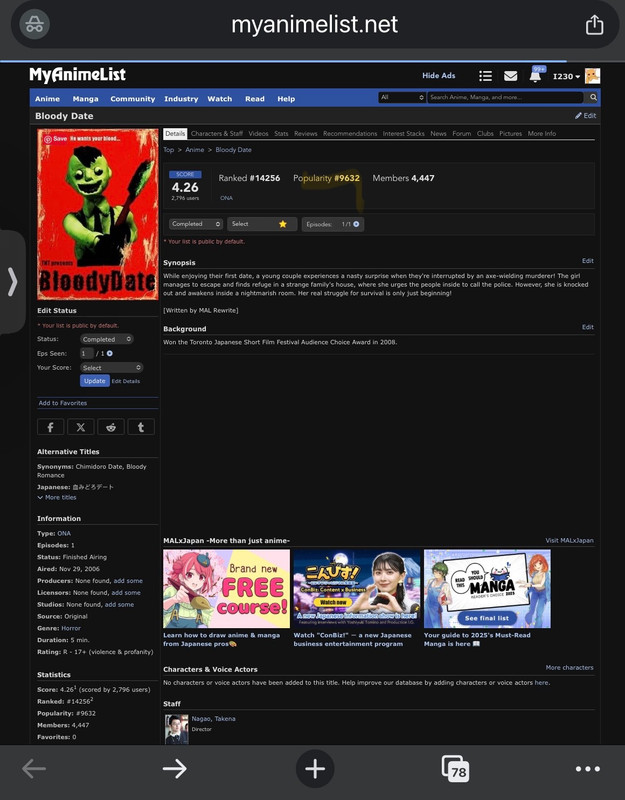
Task: Click the MyAnimeList logo
Action: pos(78,75)
